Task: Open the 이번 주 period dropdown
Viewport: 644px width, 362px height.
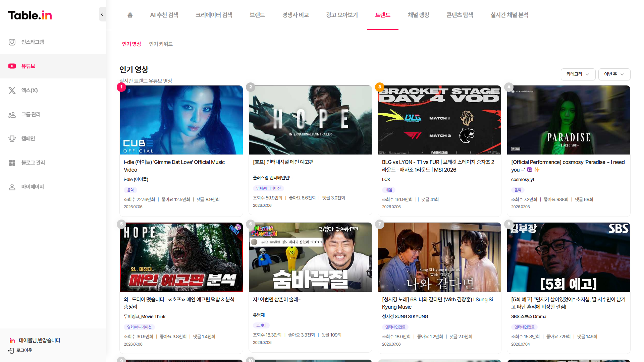Action: coord(614,74)
